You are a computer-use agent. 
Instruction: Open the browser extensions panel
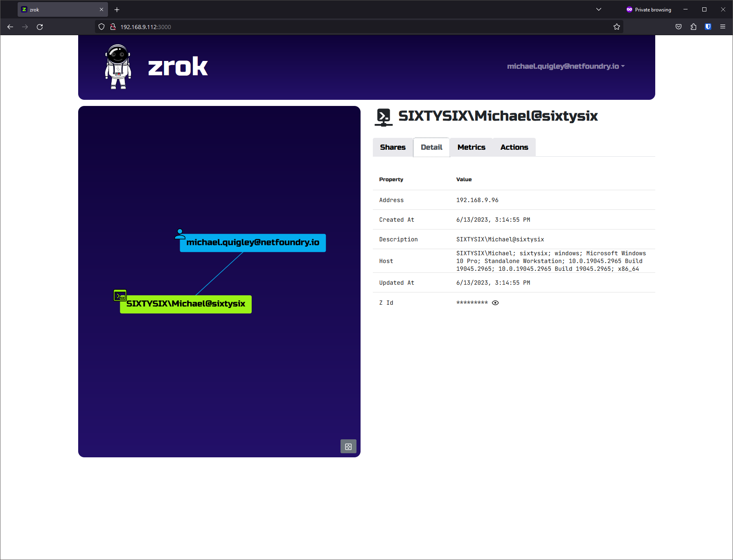(x=693, y=27)
